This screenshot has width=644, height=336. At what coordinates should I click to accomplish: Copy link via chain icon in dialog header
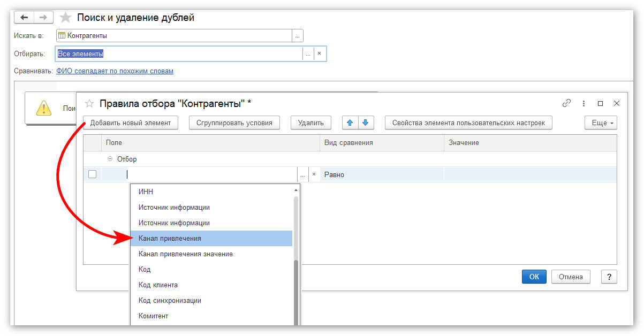click(x=566, y=103)
